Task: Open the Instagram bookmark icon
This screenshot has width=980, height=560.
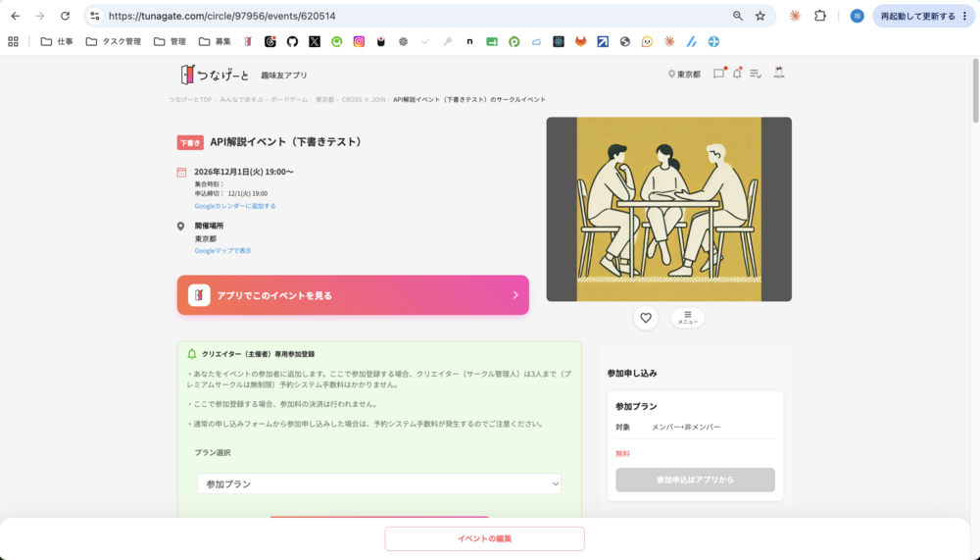Action: click(359, 41)
